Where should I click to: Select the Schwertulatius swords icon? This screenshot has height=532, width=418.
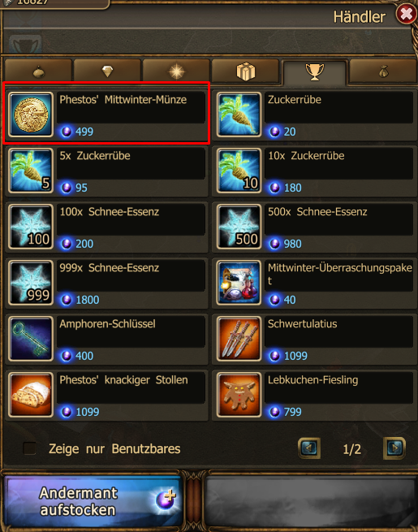click(239, 339)
